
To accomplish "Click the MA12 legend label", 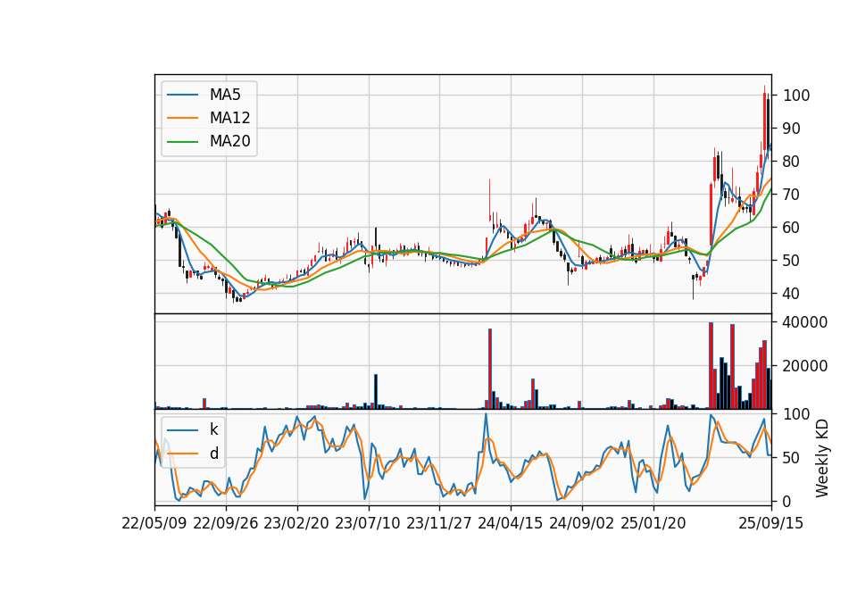I will [230, 118].
